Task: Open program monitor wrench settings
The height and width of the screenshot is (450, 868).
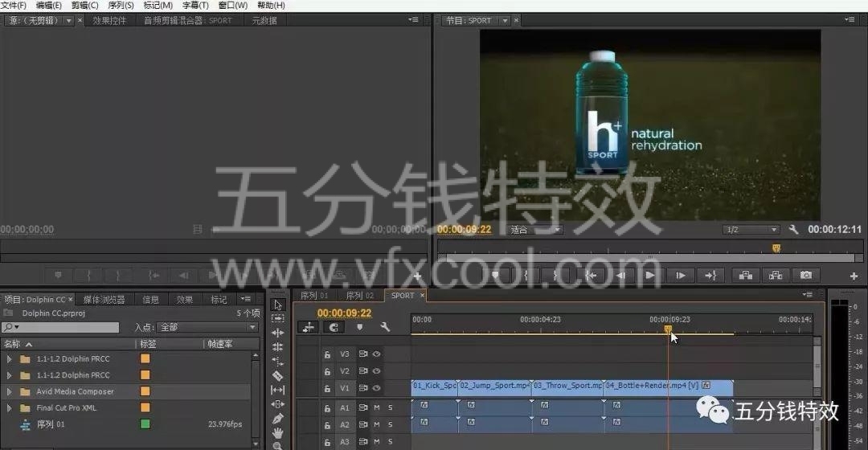Action: point(793,229)
